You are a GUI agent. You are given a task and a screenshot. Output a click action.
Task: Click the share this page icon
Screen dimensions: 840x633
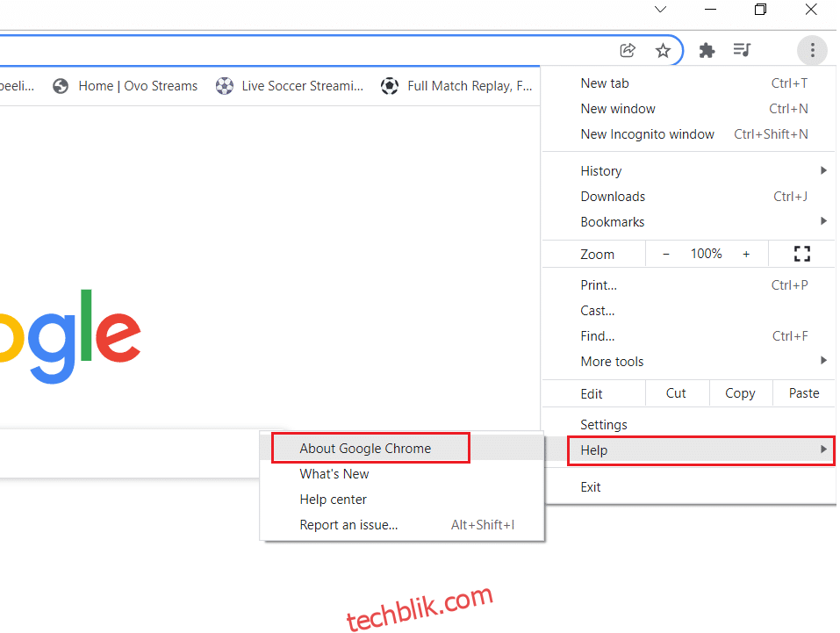click(628, 50)
